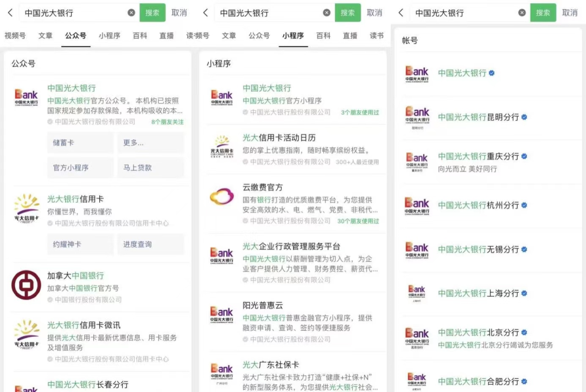The width and height of the screenshot is (586, 392).
Task: Open the 百科 tab in left panel
Action: (140, 35)
